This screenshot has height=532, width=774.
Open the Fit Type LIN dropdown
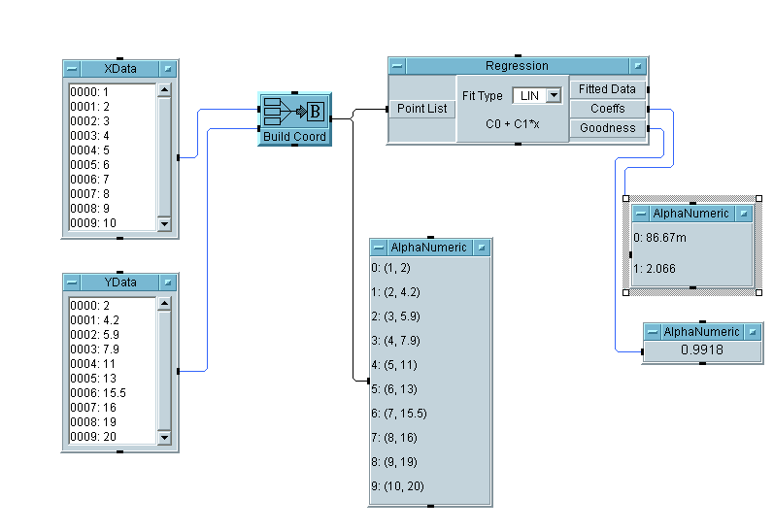pos(554,95)
